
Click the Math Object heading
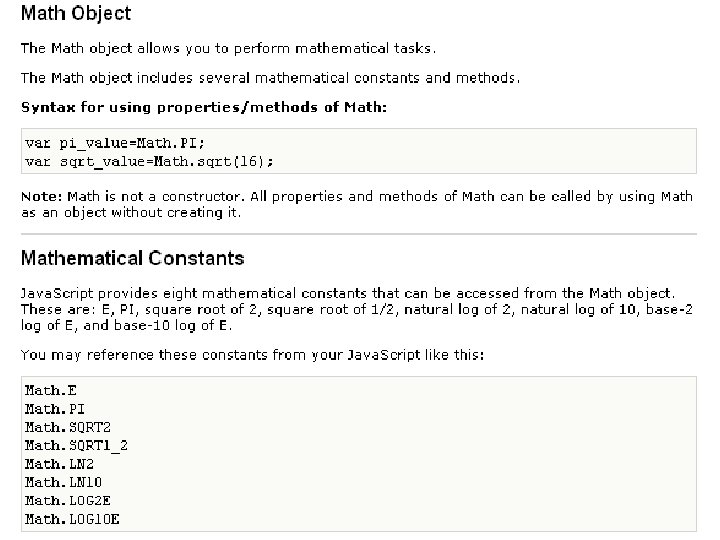point(76,14)
